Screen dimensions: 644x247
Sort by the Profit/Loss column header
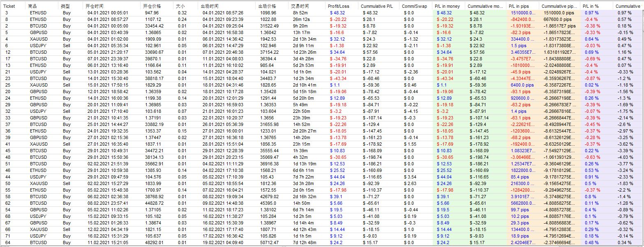coord(339,7)
